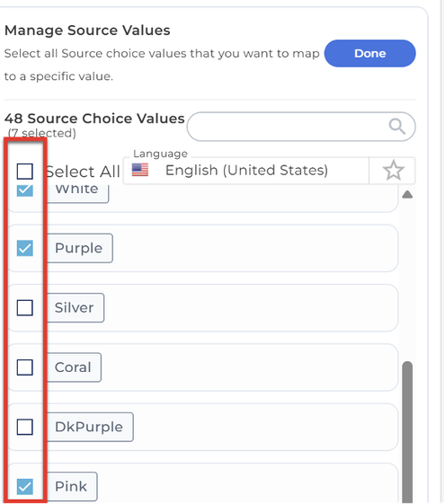Uncheck the Purple checkbox
The width and height of the screenshot is (445, 504).
[x=25, y=248]
